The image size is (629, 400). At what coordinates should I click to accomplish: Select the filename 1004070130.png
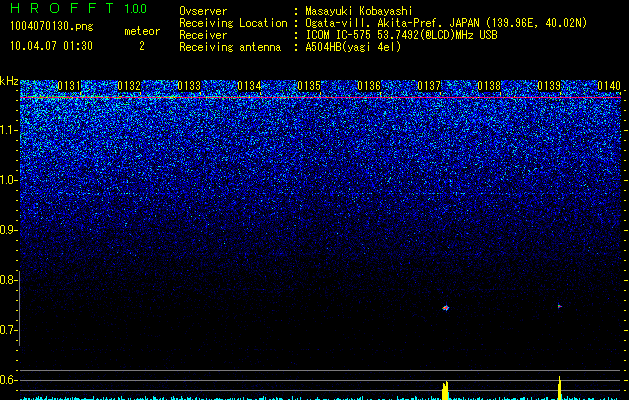point(52,26)
